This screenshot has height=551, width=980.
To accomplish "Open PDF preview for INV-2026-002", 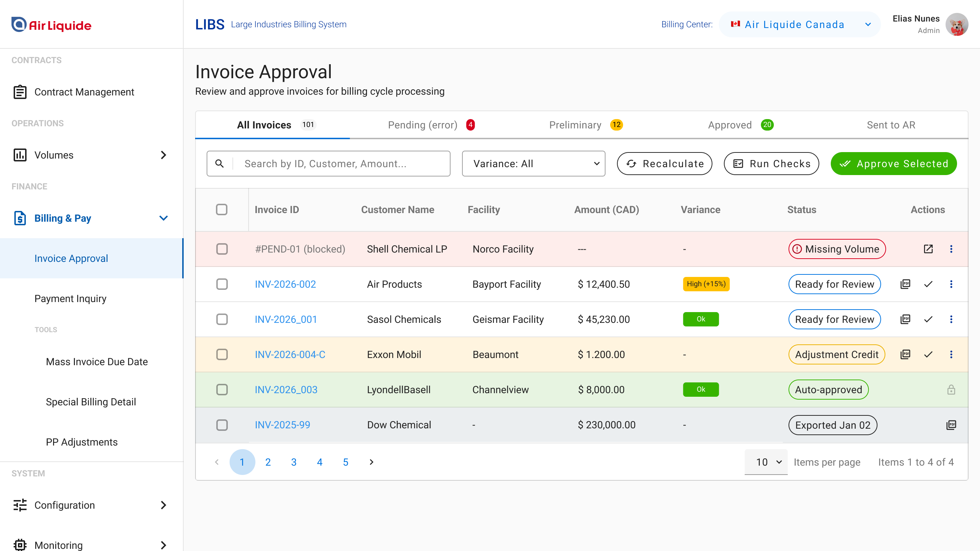I will [x=906, y=284].
